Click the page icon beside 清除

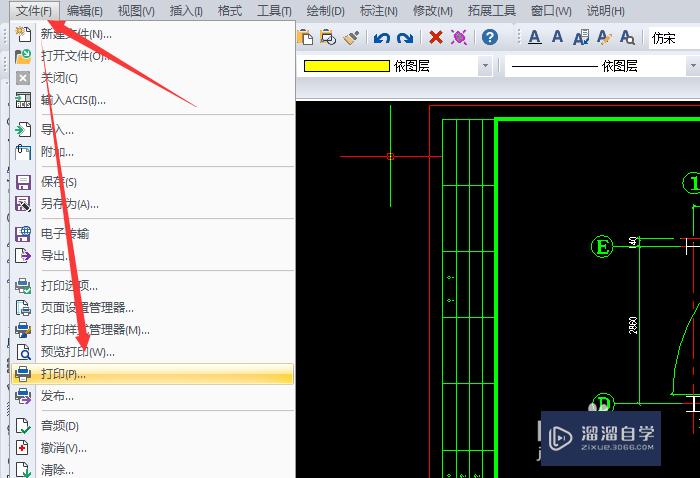coord(23,470)
